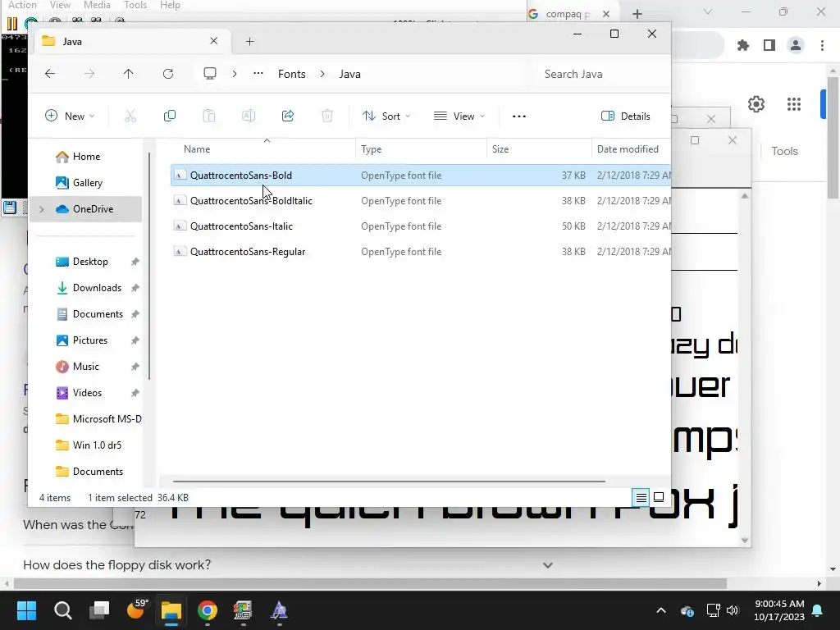
Task: Cut the selected font file
Action: click(x=130, y=116)
